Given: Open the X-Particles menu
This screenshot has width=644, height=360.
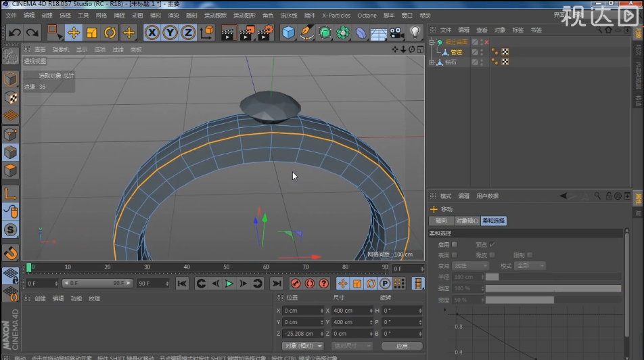Looking at the screenshot, I should (336, 15).
